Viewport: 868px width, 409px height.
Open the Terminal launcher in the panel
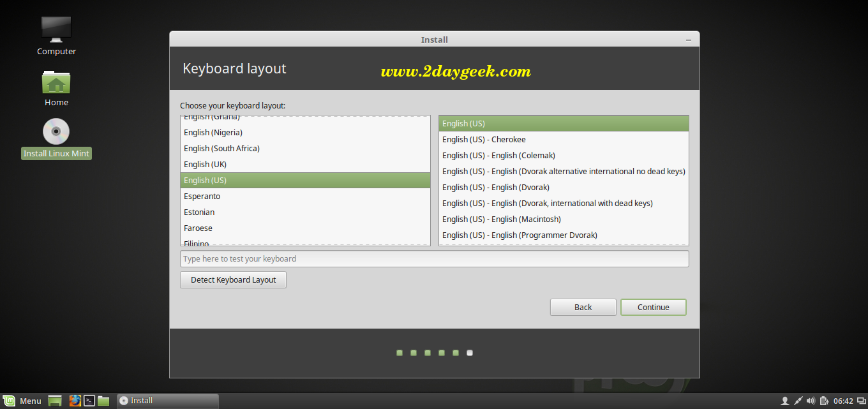click(90, 401)
